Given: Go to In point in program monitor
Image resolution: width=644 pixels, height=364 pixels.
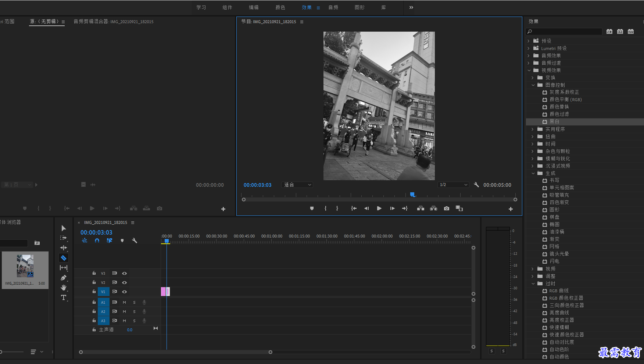Looking at the screenshot, I should 354,208.
